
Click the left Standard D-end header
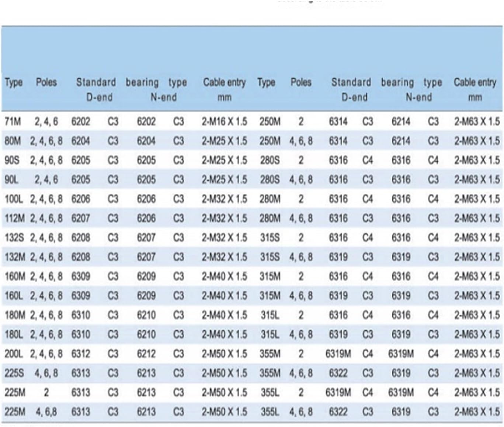(x=96, y=90)
